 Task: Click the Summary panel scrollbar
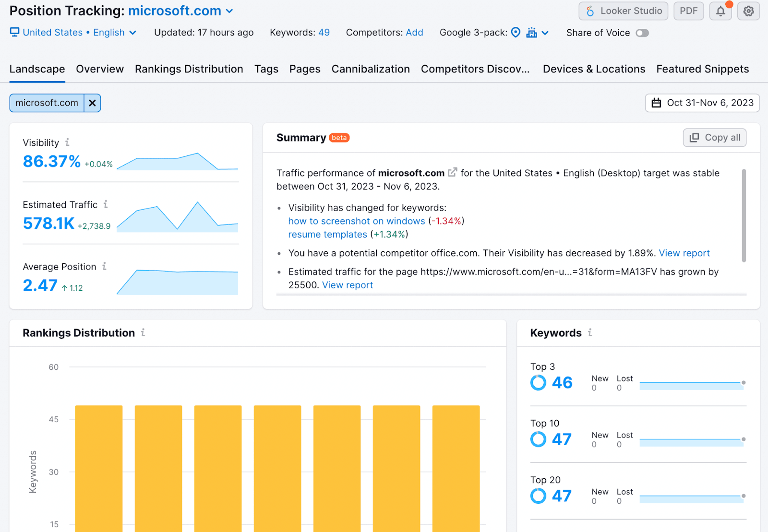744,216
